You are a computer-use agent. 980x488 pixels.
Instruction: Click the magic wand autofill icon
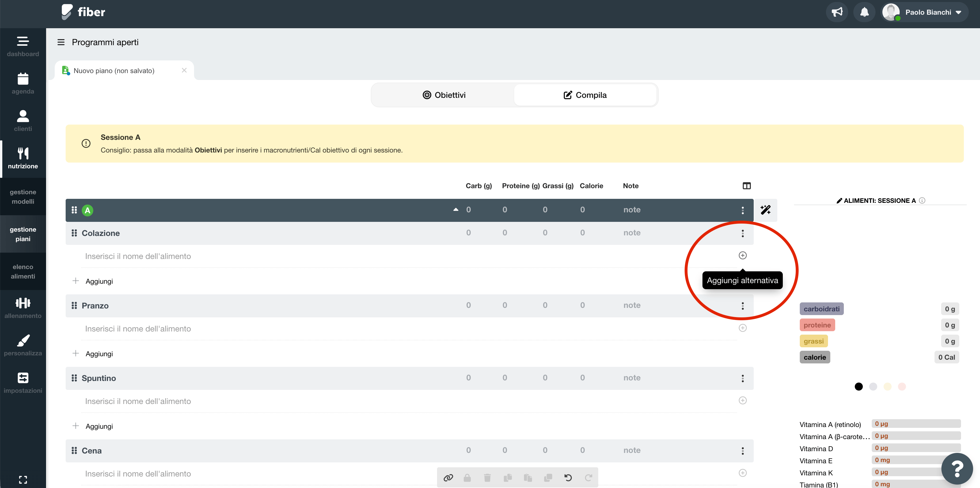click(x=766, y=210)
